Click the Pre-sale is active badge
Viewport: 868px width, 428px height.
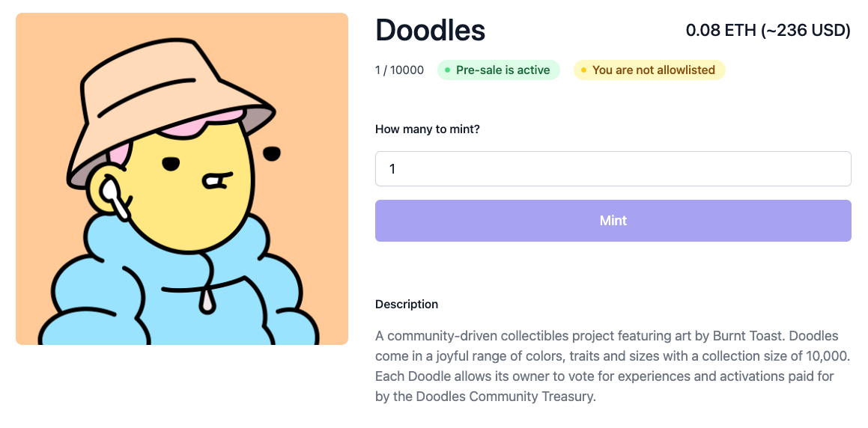498,70
